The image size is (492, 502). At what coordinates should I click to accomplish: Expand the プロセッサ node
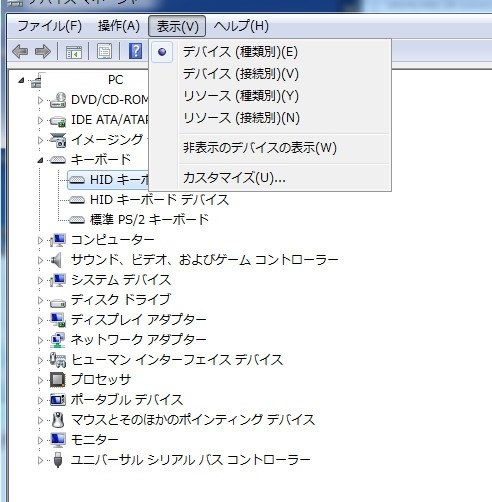click(x=40, y=380)
